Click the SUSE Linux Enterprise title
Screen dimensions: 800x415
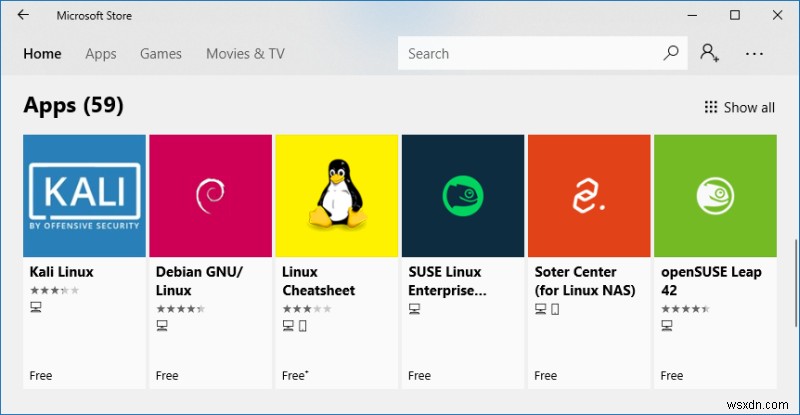(447, 281)
